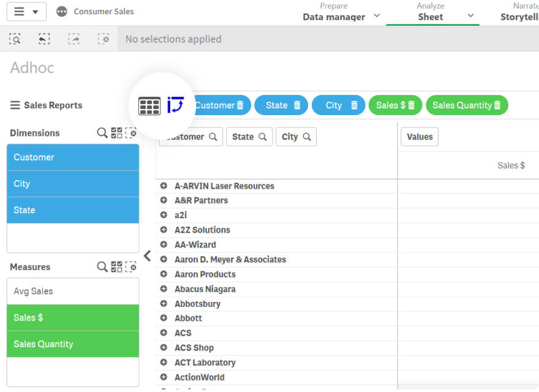Search the Customer pivot column
The height and width of the screenshot is (392, 539).
tap(213, 137)
